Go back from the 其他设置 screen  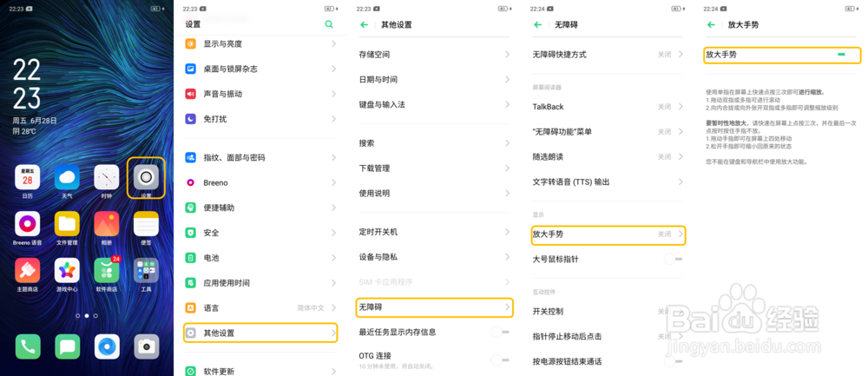coord(365,24)
